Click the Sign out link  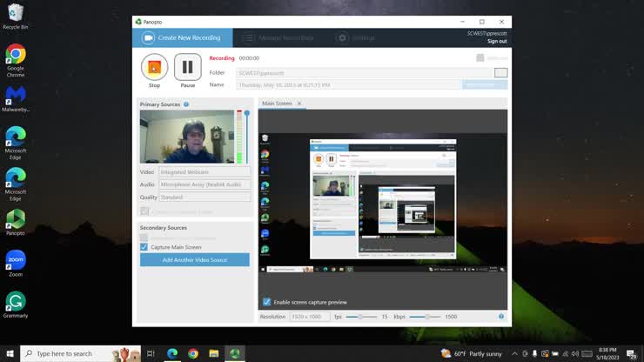(x=497, y=41)
